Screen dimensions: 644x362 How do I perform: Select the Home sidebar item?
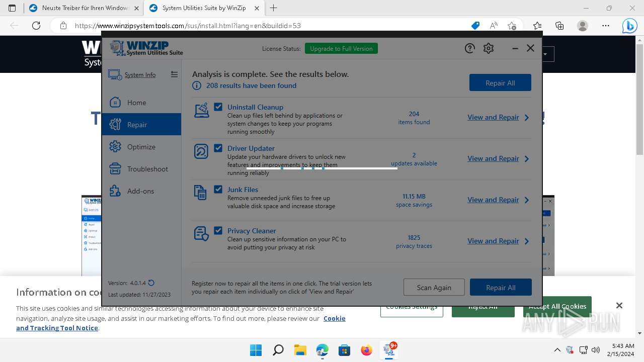pos(141,103)
